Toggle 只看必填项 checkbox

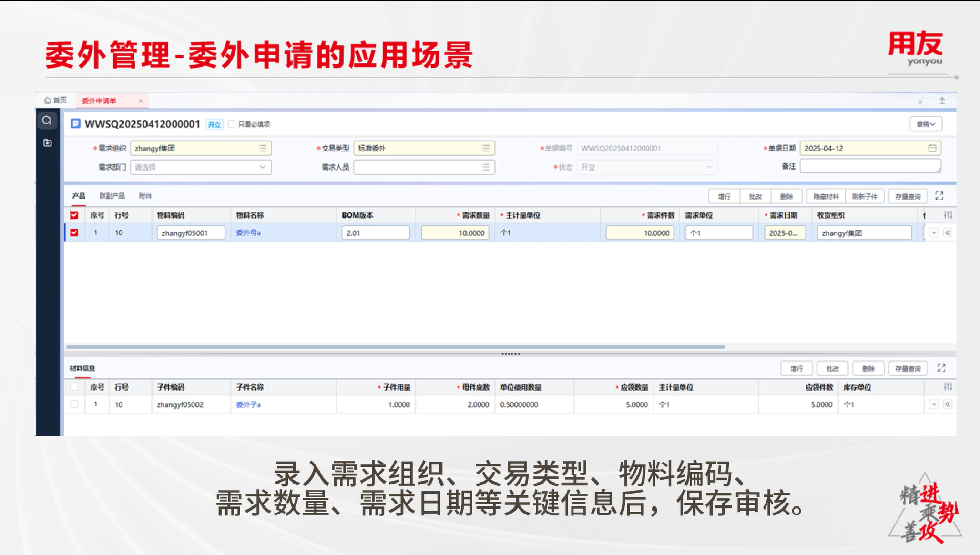tap(232, 124)
